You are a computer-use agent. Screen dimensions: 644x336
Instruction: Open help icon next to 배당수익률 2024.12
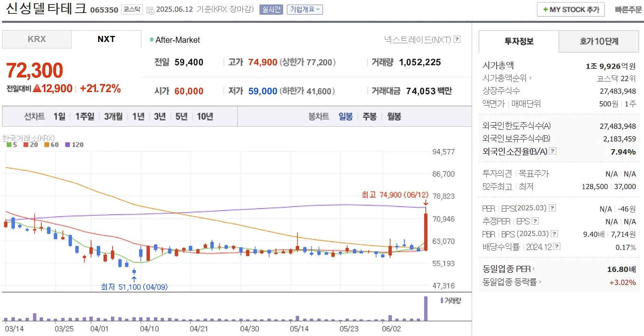pyautogui.click(x=557, y=247)
